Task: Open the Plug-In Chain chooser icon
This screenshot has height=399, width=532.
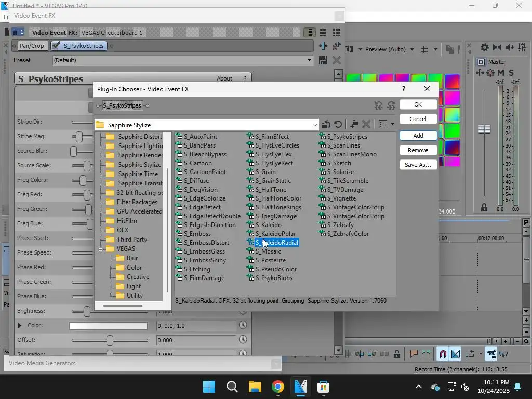Action: [x=323, y=46]
